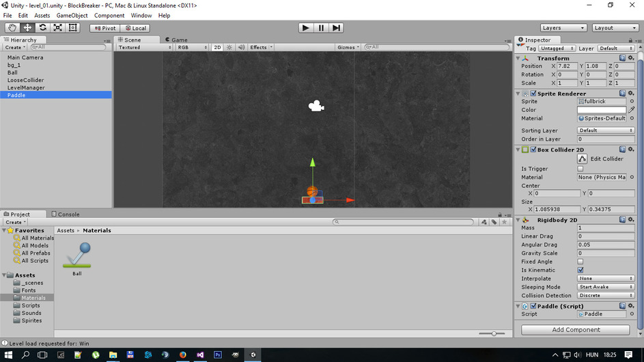Open Assets menu
The height and width of the screenshot is (362, 644).
coord(42,16)
